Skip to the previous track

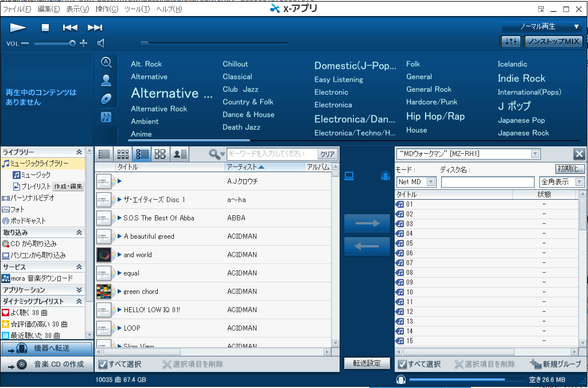click(70, 28)
